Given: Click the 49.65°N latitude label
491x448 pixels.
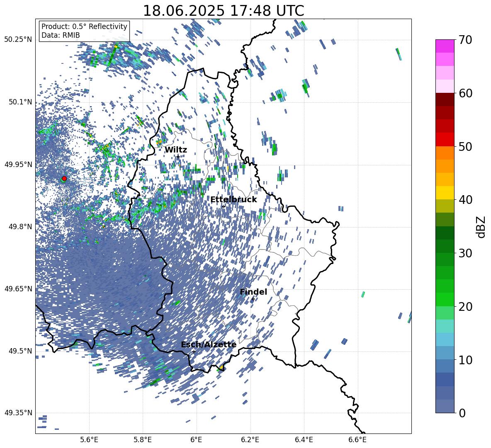Looking at the screenshot, I should [18, 288].
